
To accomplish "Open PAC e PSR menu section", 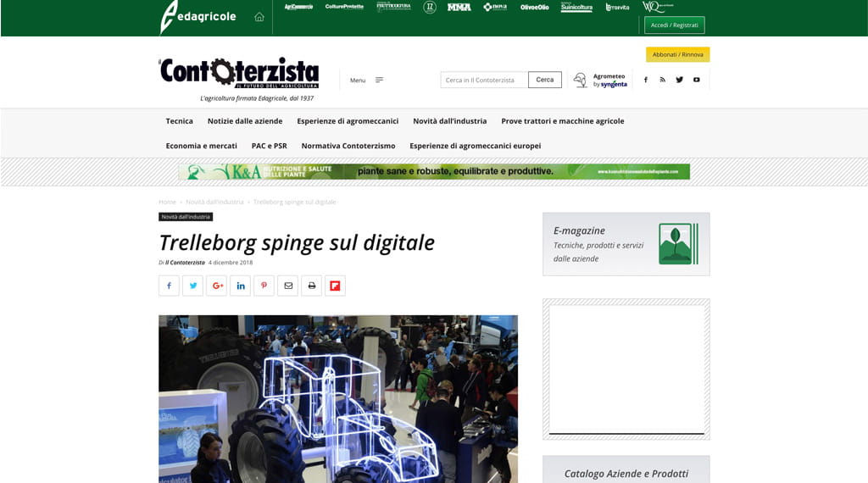I will (x=269, y=146).
